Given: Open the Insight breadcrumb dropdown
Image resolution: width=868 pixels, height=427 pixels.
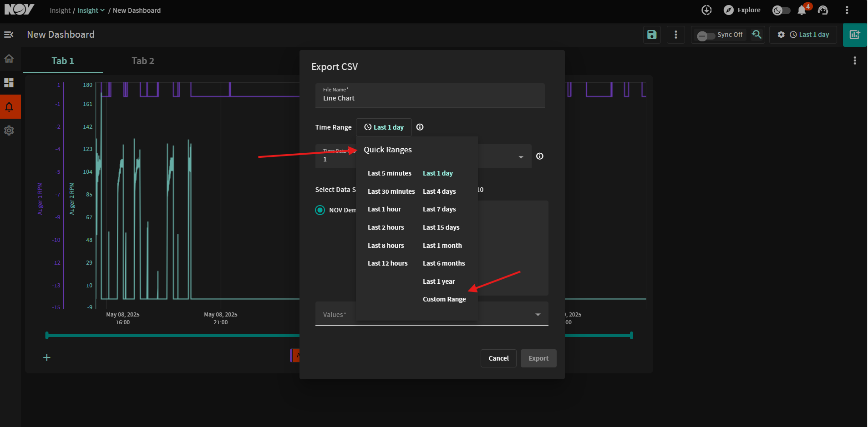Looking at the screenshot, I should pos(91,10).
